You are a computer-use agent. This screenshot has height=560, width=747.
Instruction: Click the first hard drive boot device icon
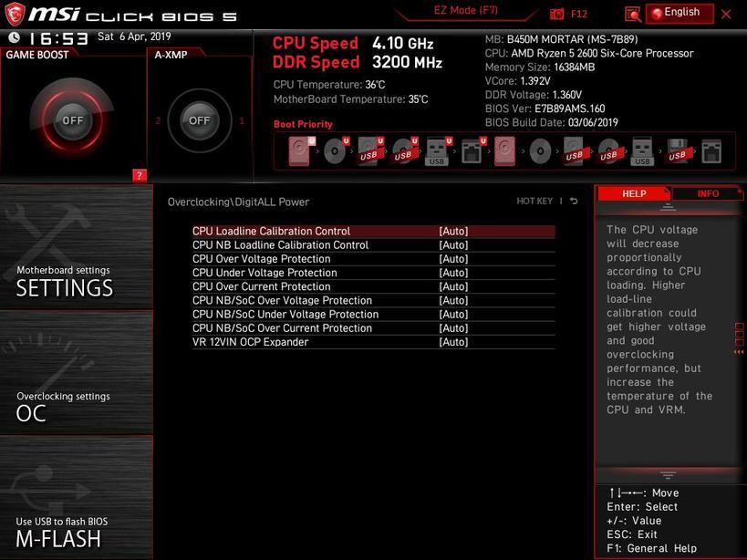[300, 150]
